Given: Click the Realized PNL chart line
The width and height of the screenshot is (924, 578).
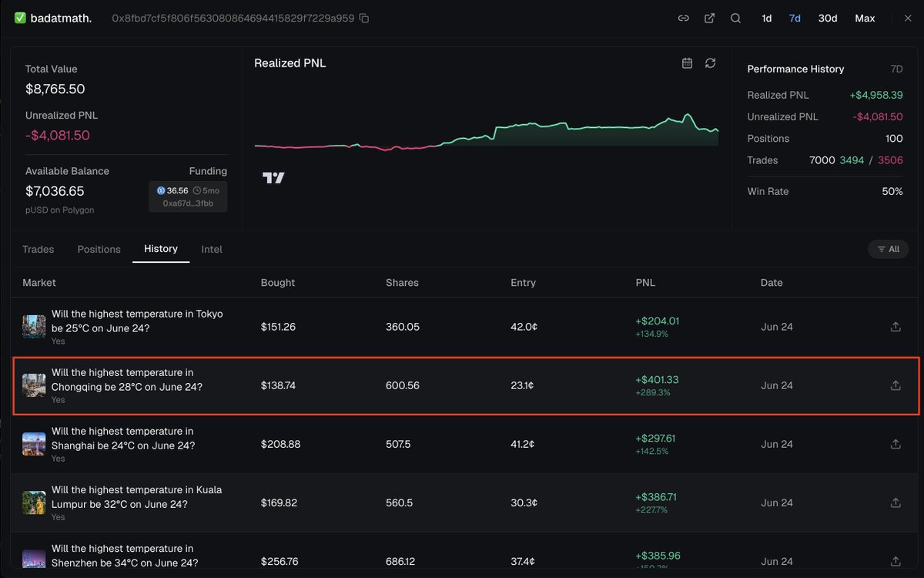Looking at the screenshot, I should click(x=487, y=133).
